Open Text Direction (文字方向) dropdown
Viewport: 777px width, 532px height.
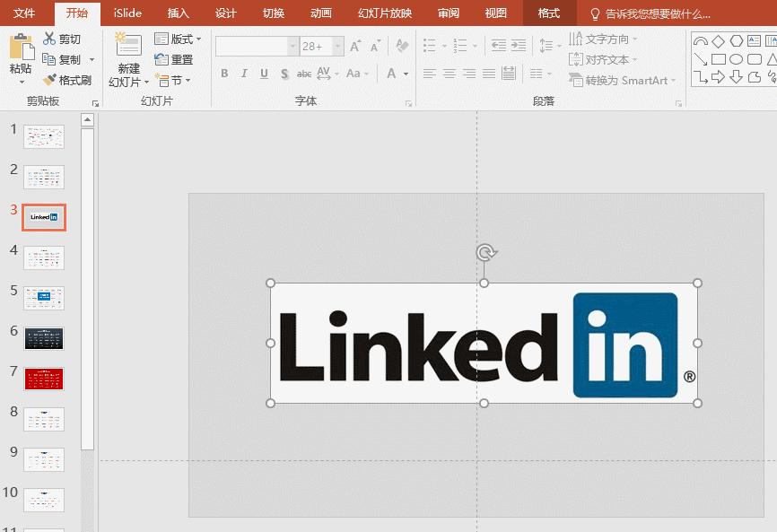tap(603, 39)
